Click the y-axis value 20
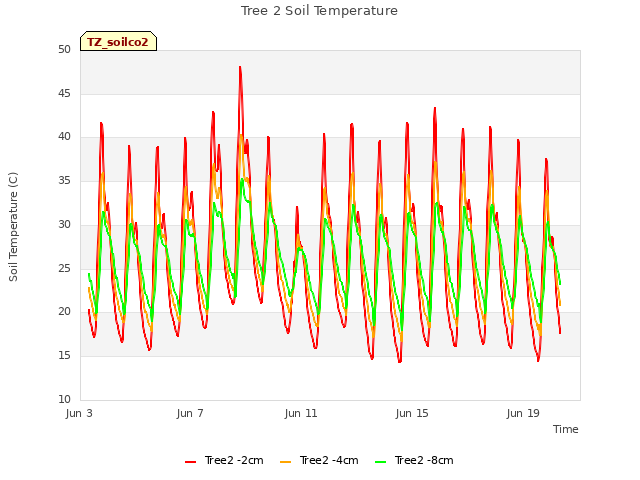Image resolution: width=640 pixels, height=480 pixels. click(x=64, y=312)
